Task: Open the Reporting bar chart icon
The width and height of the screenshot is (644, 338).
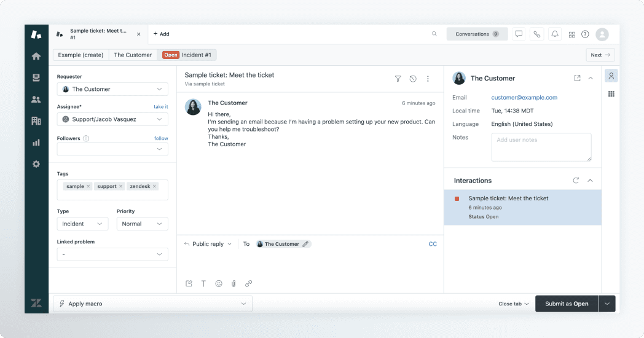Action: point(36,143)
